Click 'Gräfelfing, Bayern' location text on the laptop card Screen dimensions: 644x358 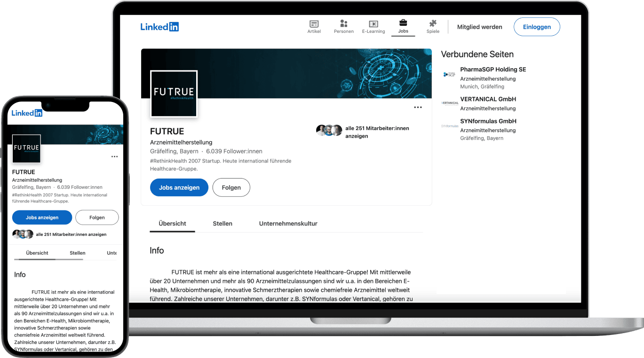[x=174, y=151]
